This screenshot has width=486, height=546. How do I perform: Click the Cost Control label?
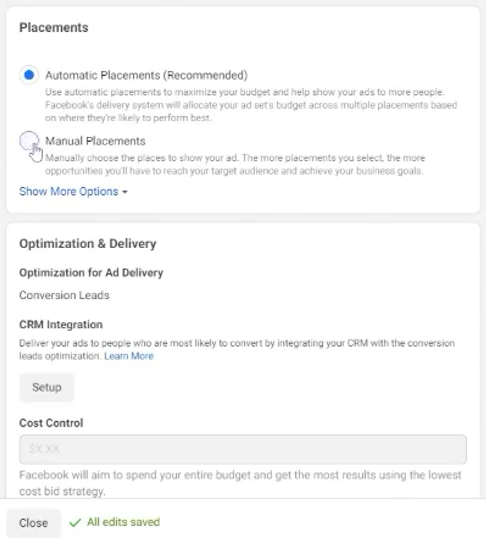51,423
